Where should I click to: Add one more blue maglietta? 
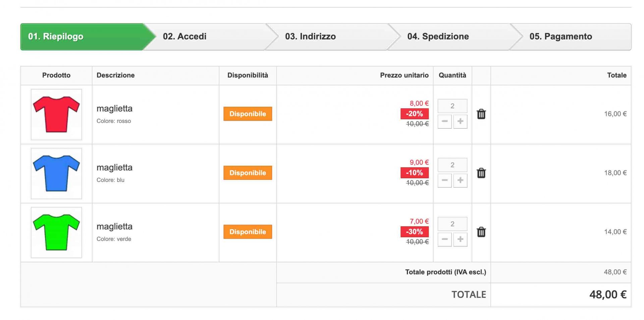point(460,180)
